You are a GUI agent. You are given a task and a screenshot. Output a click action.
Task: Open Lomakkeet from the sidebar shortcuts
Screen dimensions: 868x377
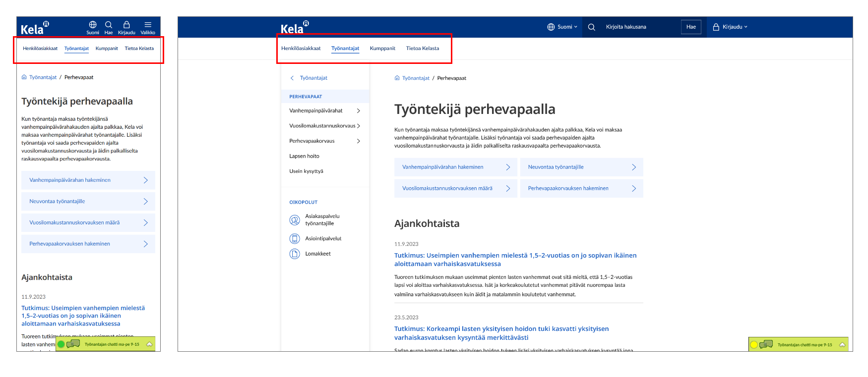[x=317, y=254]
